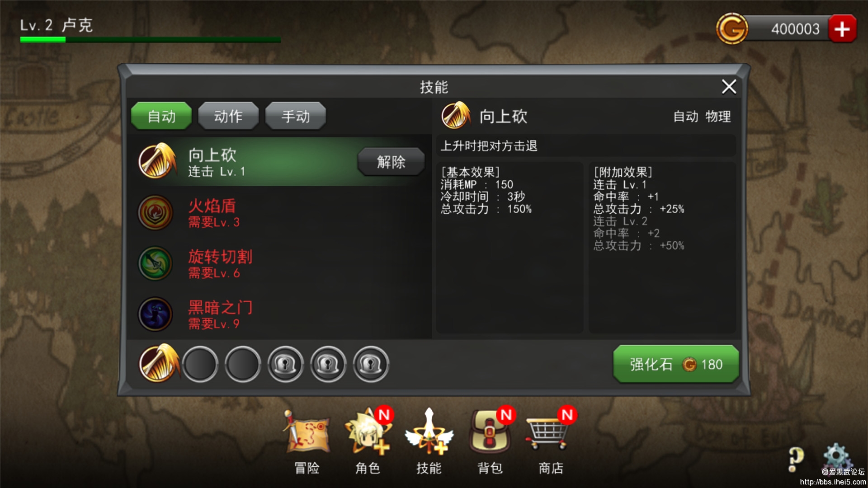
Task: Switch to the 动作 action tab
Action: [228, 116]
